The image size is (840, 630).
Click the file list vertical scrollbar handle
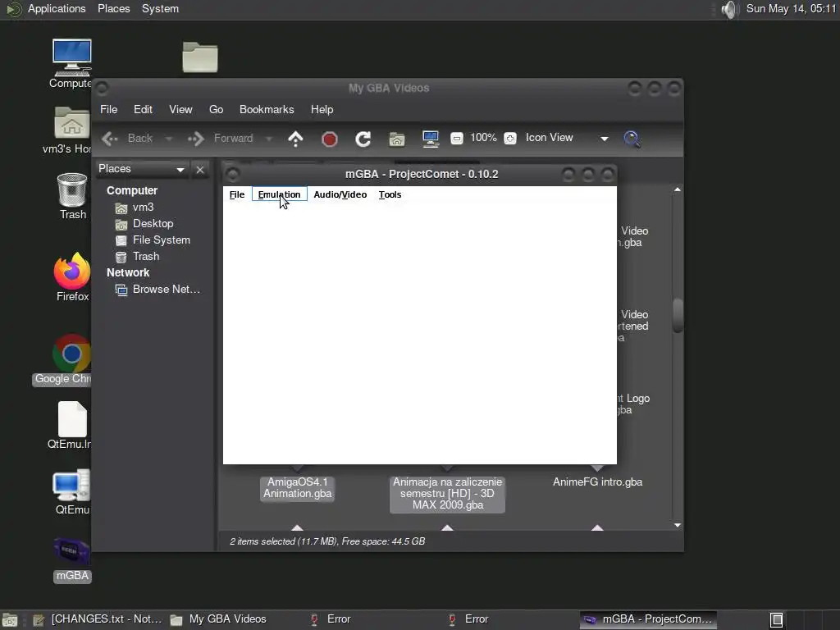tap(678, 316)
